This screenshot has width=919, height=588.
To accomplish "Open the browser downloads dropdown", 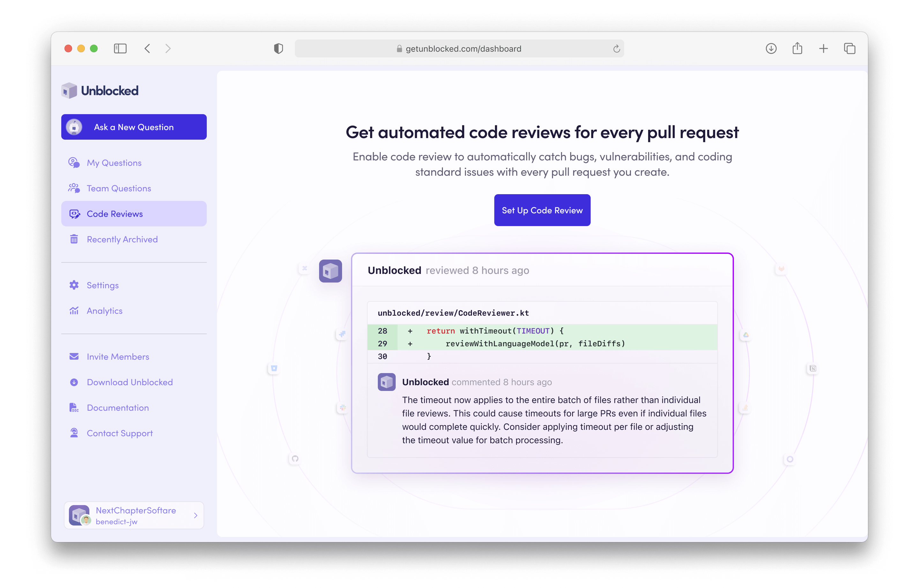I will pos(771,48).
